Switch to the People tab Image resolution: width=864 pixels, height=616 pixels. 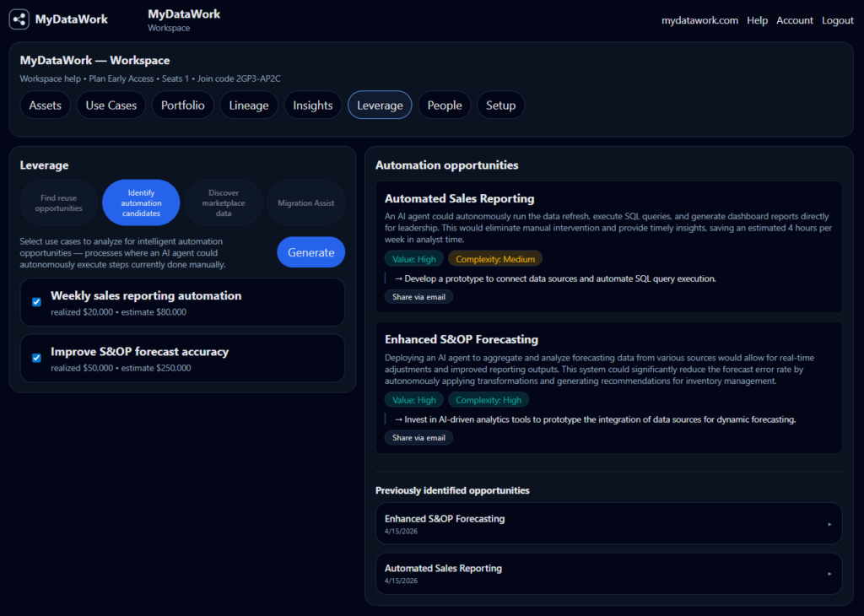[x=444, y=105]
